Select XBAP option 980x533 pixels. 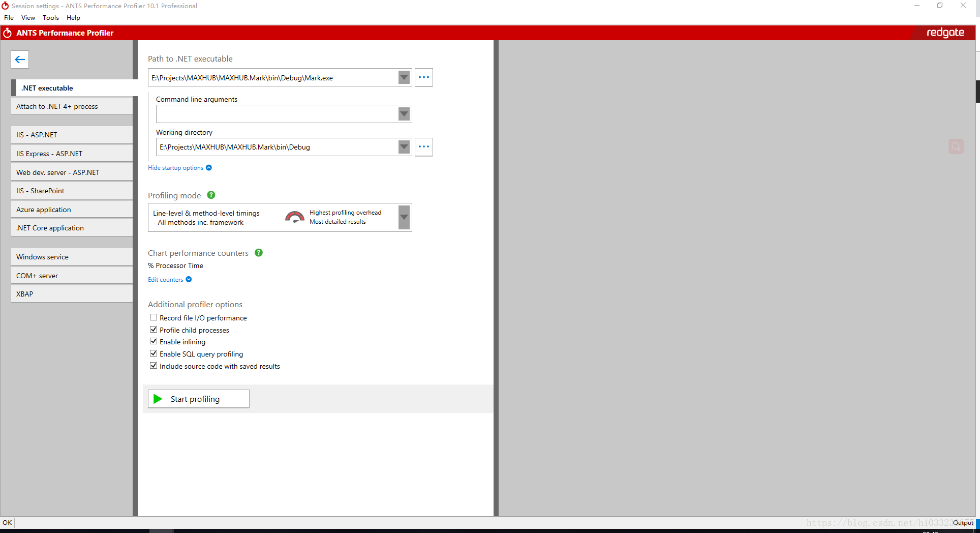(x=72, y=294)
